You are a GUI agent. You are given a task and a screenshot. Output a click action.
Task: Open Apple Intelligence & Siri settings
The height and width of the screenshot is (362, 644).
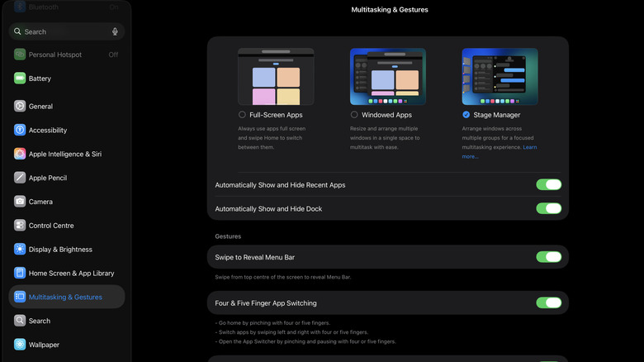[x=67, y=154]
